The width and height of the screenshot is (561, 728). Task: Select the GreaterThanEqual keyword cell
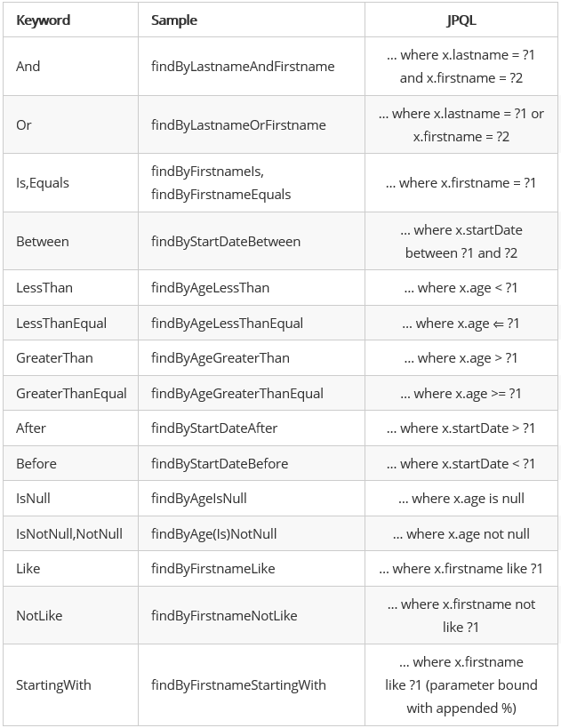pyautogui.click(x=71, y=394)
